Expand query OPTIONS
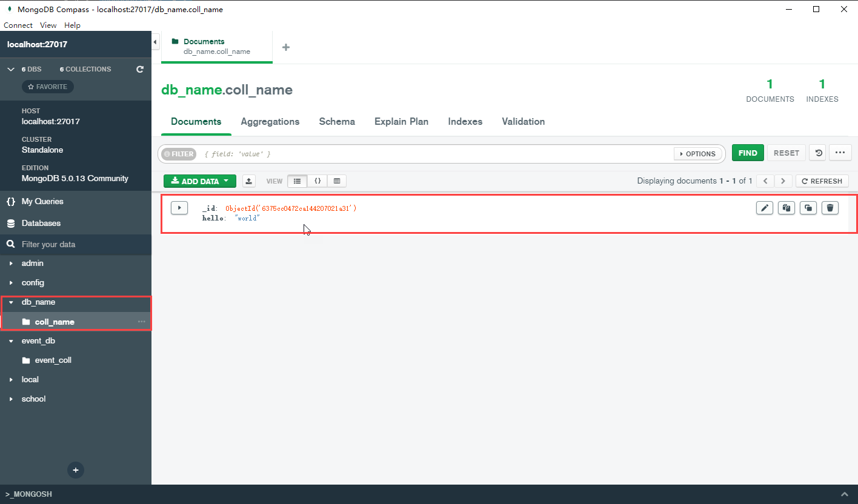 tap(698, 154)
